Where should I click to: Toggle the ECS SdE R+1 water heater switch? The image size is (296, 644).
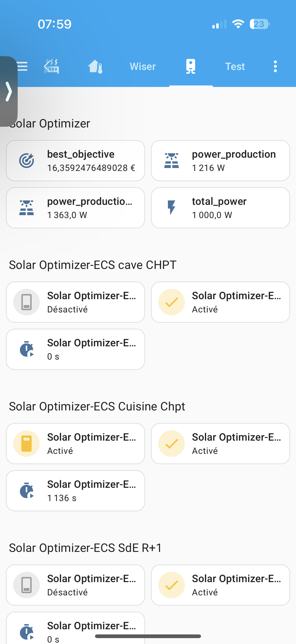point(27,585)
